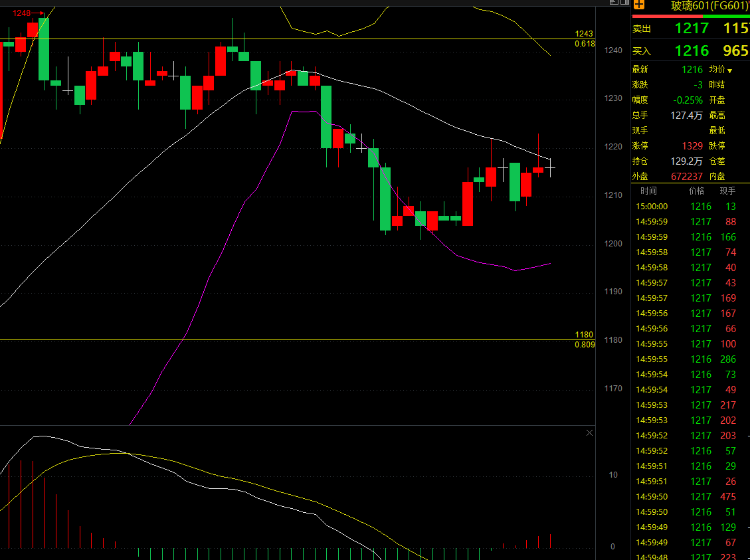
Task: Select the 14:59:55 trade with volume 286
Action: click(690, 359)
